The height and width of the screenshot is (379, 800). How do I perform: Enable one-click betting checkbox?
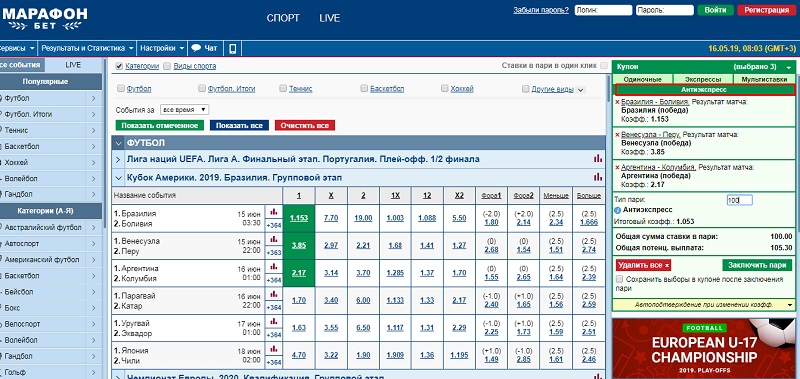604,66
